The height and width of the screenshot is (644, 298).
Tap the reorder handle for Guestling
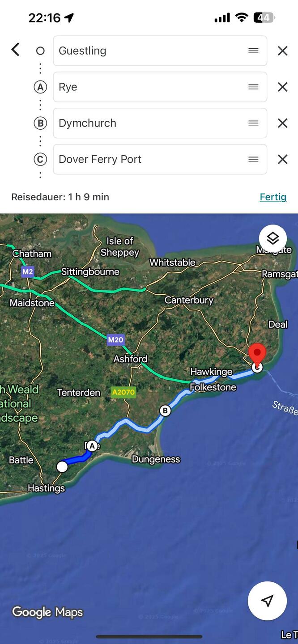[x=253, y=51]
